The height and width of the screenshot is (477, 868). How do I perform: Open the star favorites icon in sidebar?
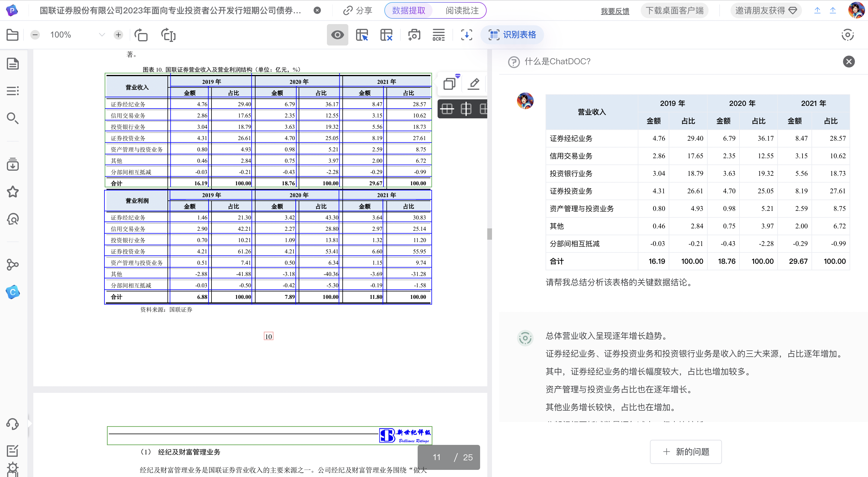click(x=13, y=192)
